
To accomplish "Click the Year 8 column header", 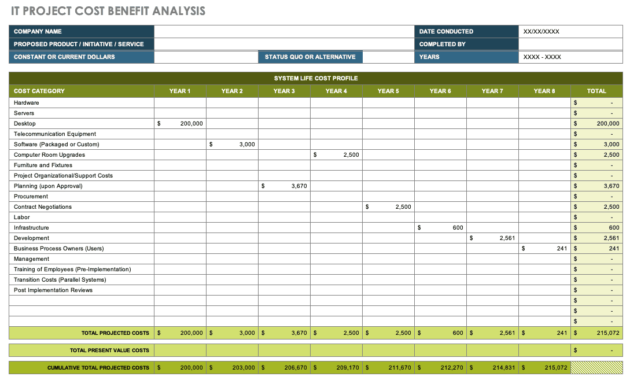I will pyautogui.click(x=544, y=91).
